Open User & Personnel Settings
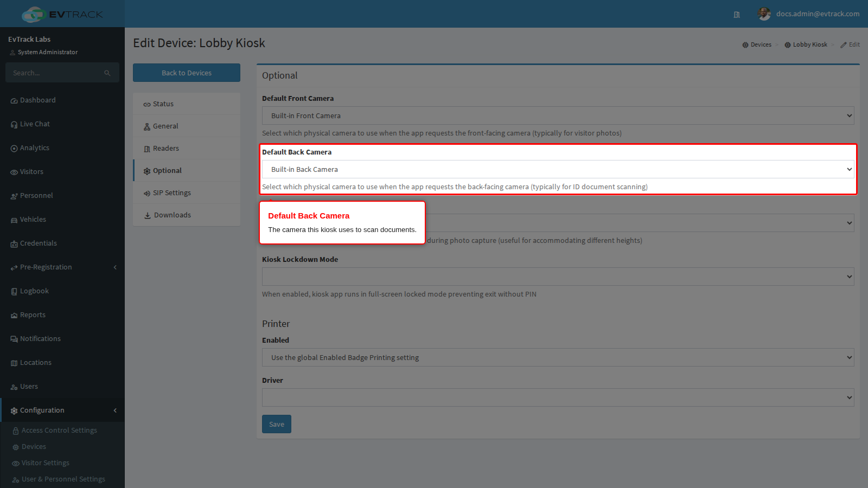 62,479
